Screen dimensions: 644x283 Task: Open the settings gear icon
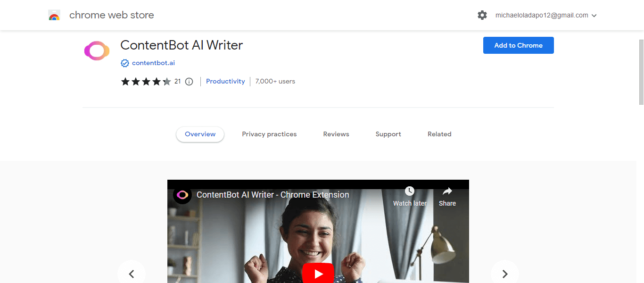pyautogui.click(x=482, y=15)
